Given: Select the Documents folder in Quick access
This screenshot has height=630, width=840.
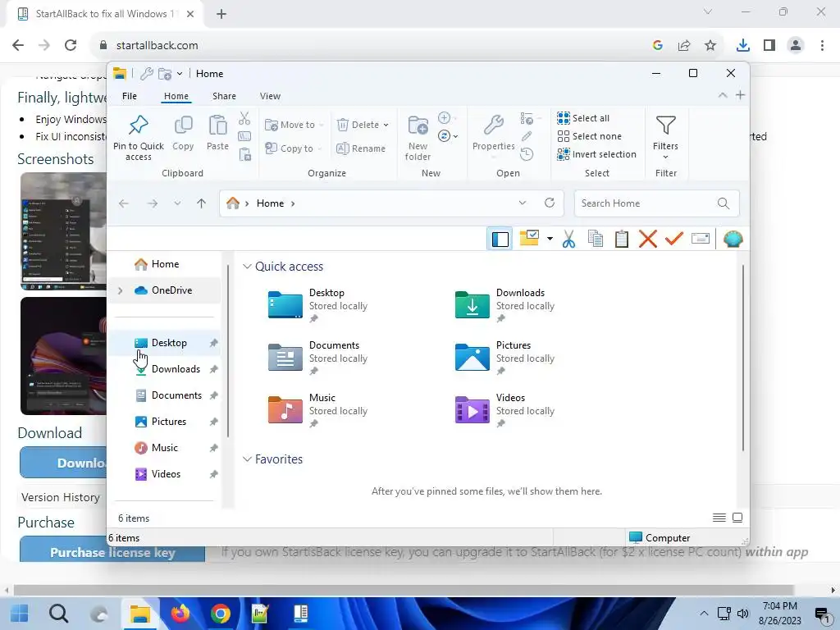Looking at the screenshot, I should click(318, 358).
